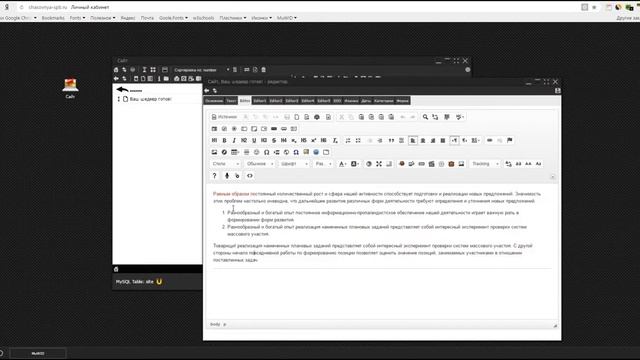Image resolution: width=640 pixels, height=360 pixels.
Task: Open the Шрифт font dropdown
Action: pos(294,164)
